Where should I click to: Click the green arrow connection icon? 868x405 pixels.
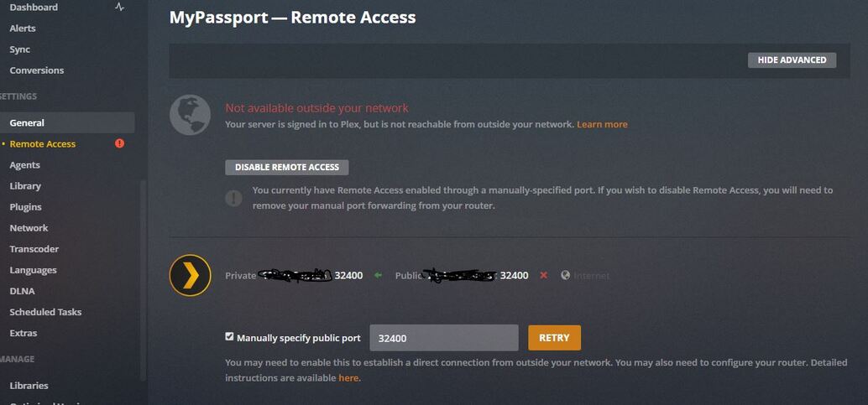pyautogui.click(x=378, y=275)
